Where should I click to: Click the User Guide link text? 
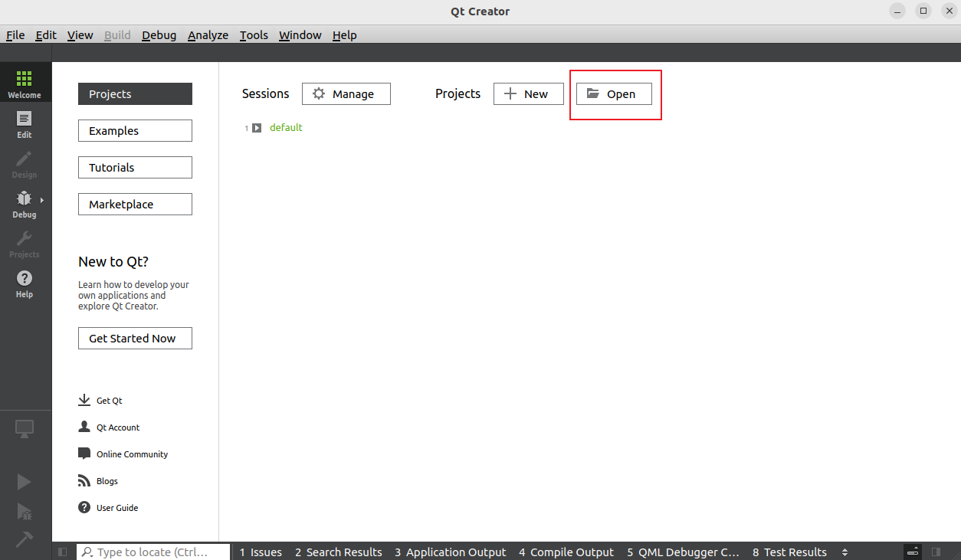pyautogui.click(x=117, y=508)
